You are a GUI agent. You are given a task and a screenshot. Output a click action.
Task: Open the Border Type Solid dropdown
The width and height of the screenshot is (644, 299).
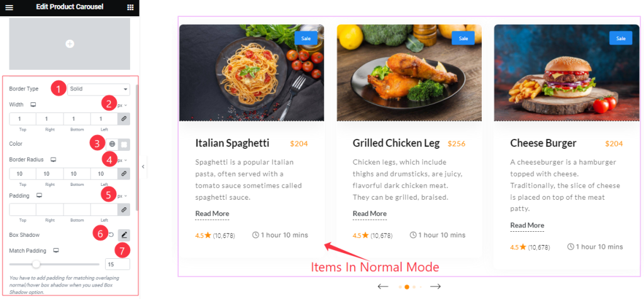tap(99, 89)
